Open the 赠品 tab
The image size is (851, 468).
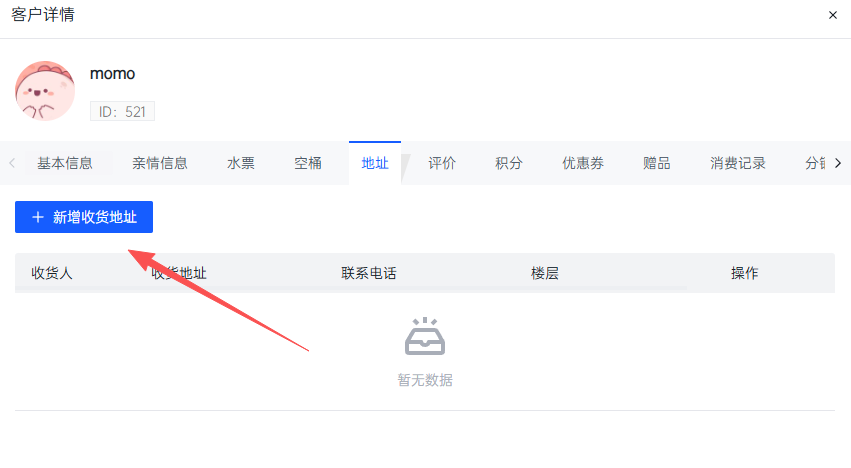point(657,163)
